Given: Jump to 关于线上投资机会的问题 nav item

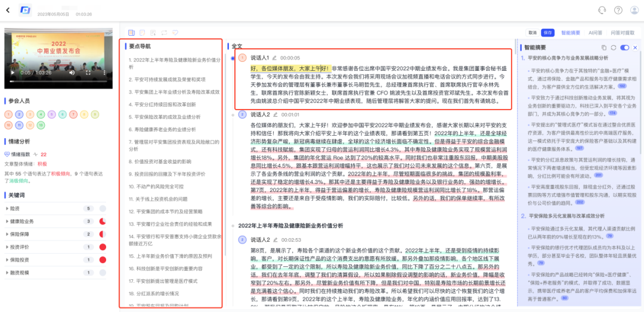Looking at the screenshot, I should [158, 199].
